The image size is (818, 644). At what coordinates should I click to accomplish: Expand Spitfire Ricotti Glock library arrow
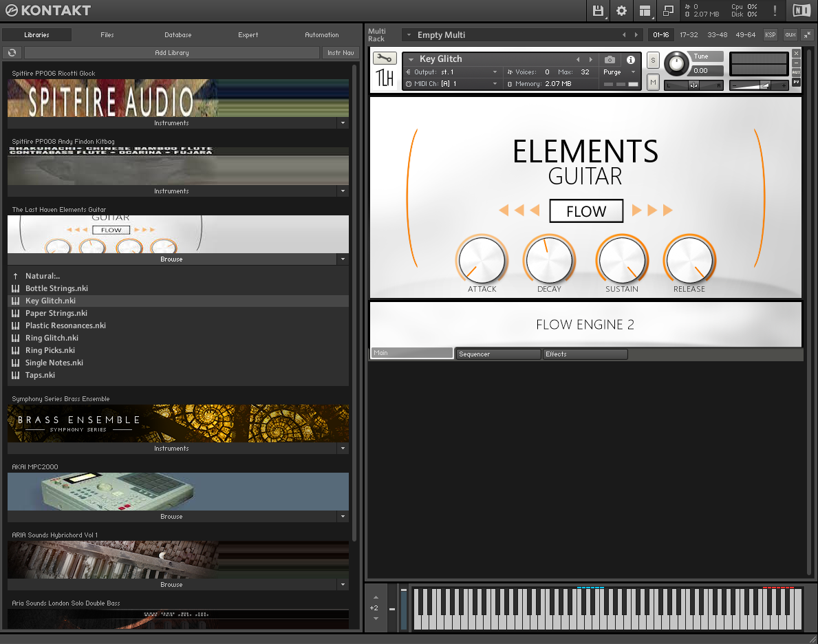tap(343, 123)
